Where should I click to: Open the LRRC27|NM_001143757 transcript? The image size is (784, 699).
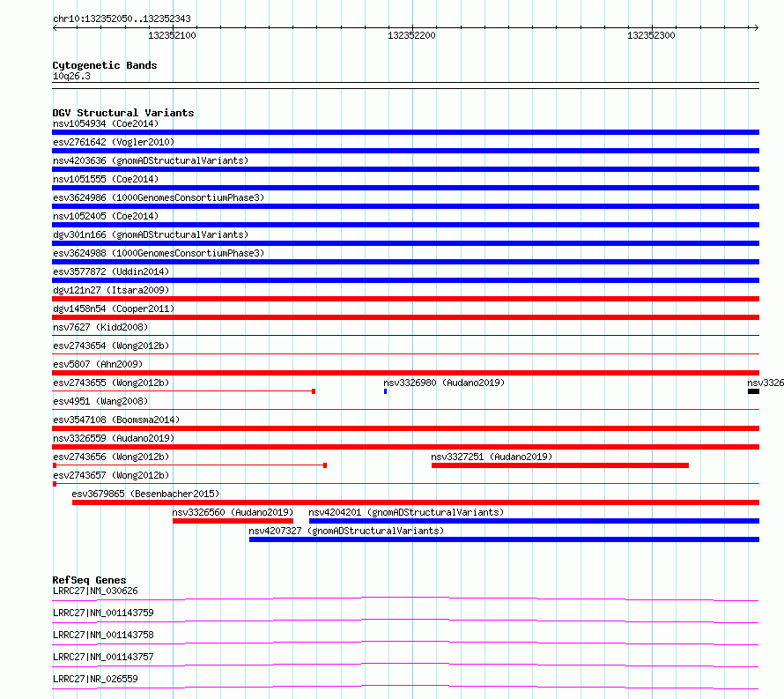(103, 657)
